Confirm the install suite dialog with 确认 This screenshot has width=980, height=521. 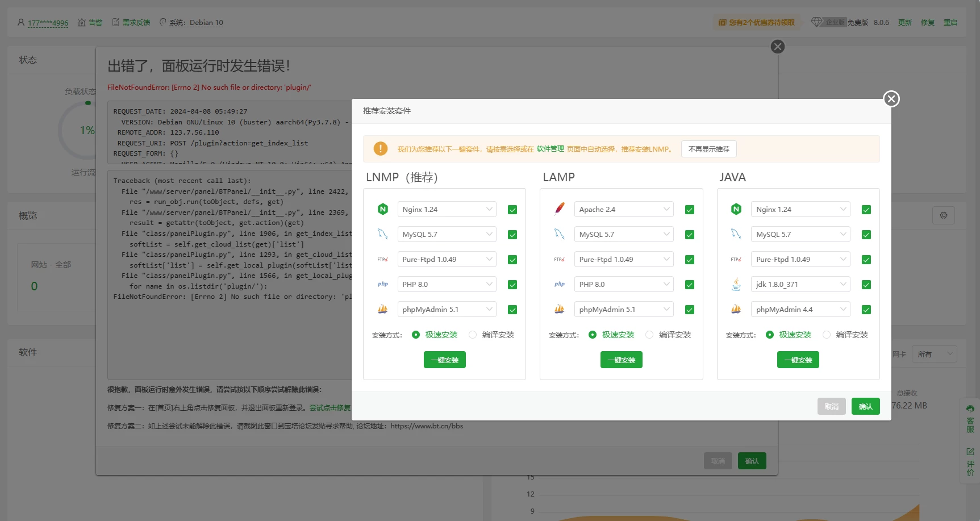coord(865,406)
